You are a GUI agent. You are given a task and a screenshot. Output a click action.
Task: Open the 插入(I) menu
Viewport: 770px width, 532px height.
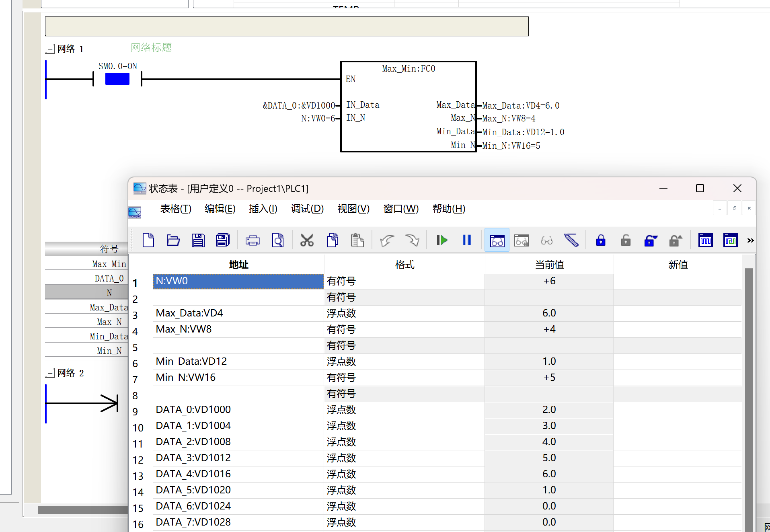[263, 209]
